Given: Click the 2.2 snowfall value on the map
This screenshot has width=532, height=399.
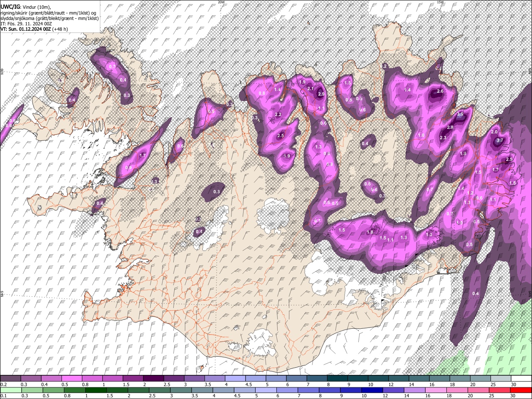Looking at the screenshot, I should point(278,115).
